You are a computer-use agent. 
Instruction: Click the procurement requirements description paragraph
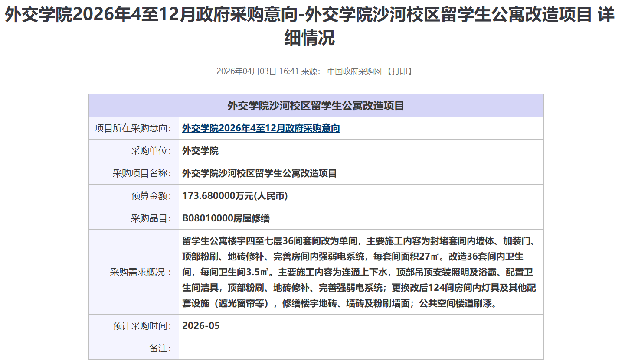pos(359,272)
